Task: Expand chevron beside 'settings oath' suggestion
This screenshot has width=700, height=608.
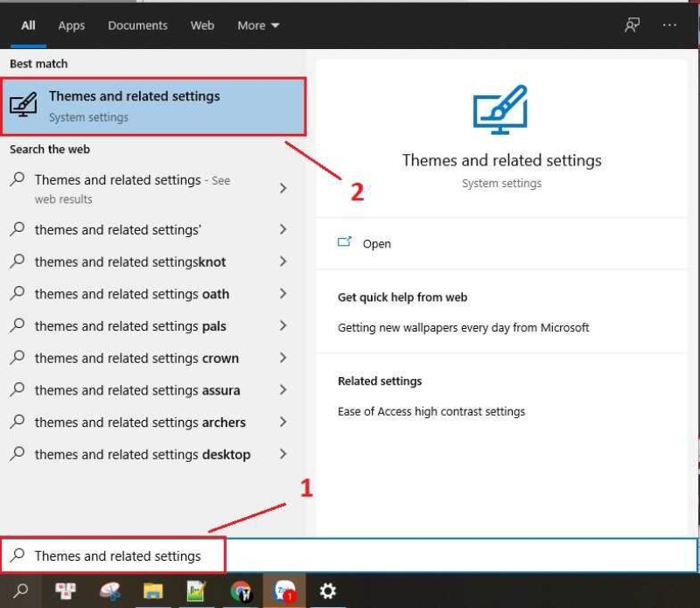Action: 283,294
